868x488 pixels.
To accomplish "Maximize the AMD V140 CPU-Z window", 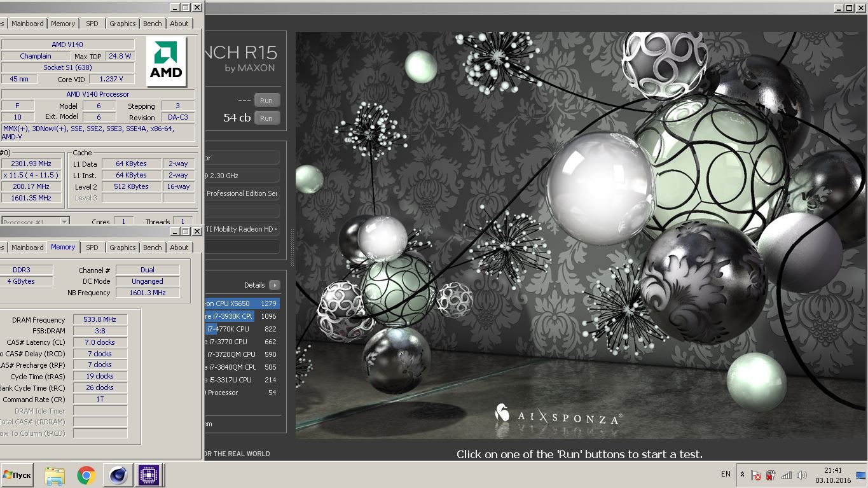I will (186, 8).
